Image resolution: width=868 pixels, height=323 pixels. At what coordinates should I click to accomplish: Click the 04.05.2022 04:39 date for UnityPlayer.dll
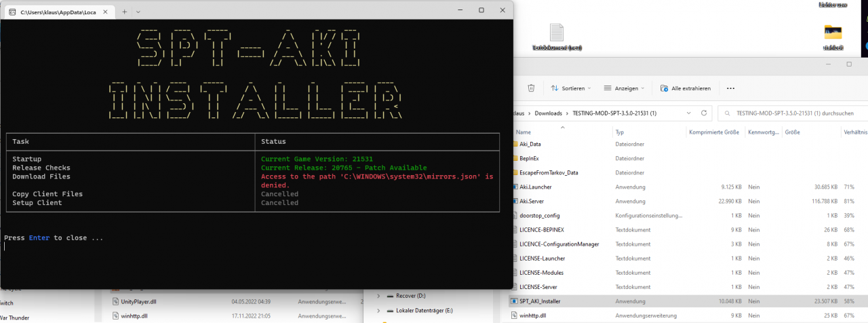tap(252, 301)
